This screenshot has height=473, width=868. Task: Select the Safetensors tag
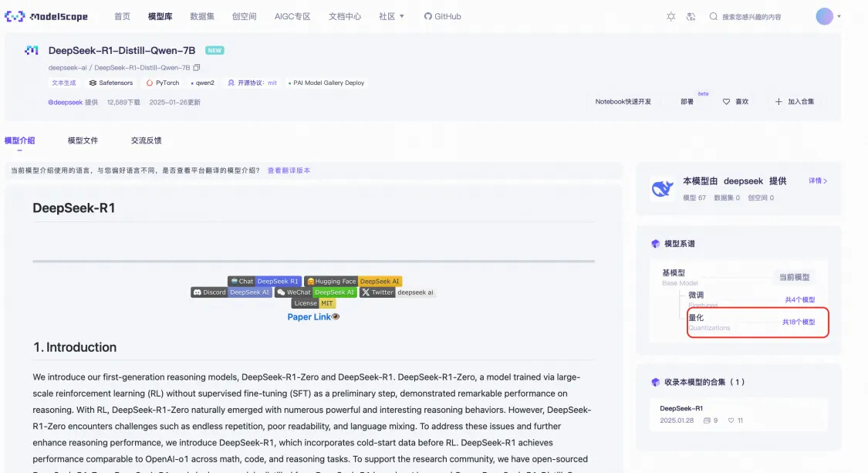point(110,83)
